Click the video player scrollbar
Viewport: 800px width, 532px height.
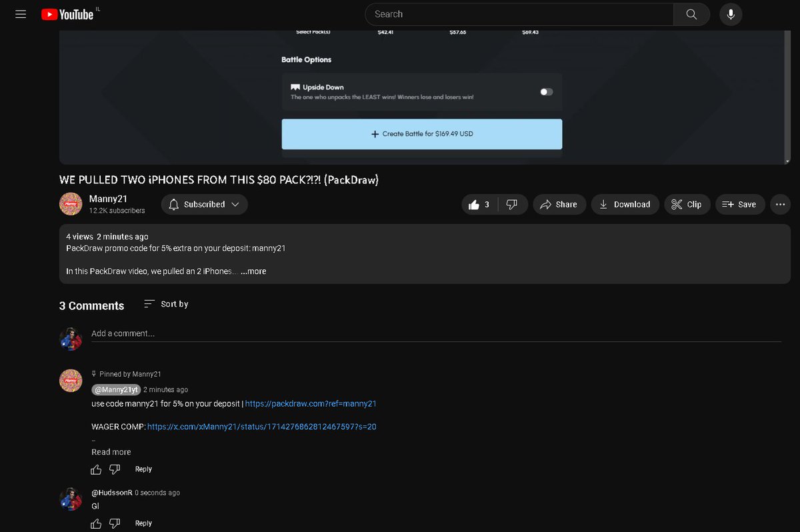pos(787,97)
